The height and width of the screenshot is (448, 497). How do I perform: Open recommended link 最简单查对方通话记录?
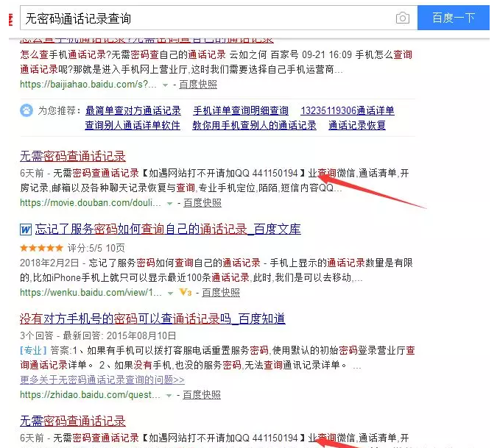pos(133,110)
